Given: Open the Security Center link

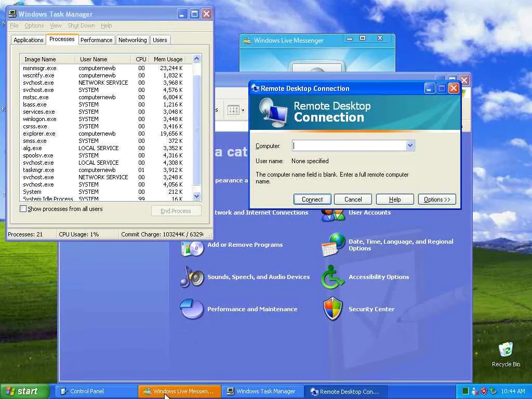Looking at the screenshot, I should 371,309.
